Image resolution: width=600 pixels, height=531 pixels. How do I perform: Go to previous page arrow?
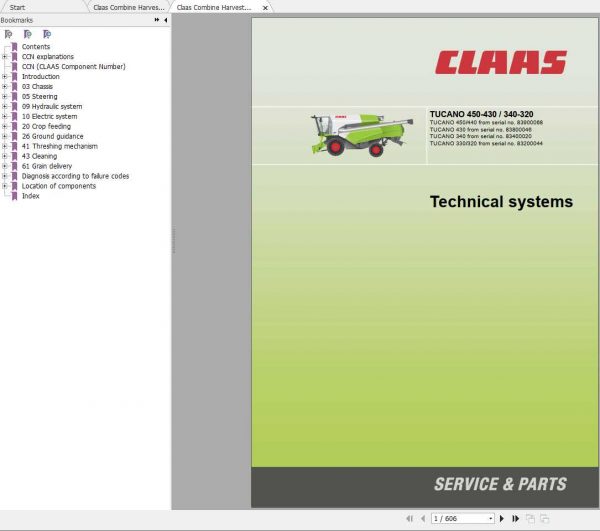[x=423, y=519]
